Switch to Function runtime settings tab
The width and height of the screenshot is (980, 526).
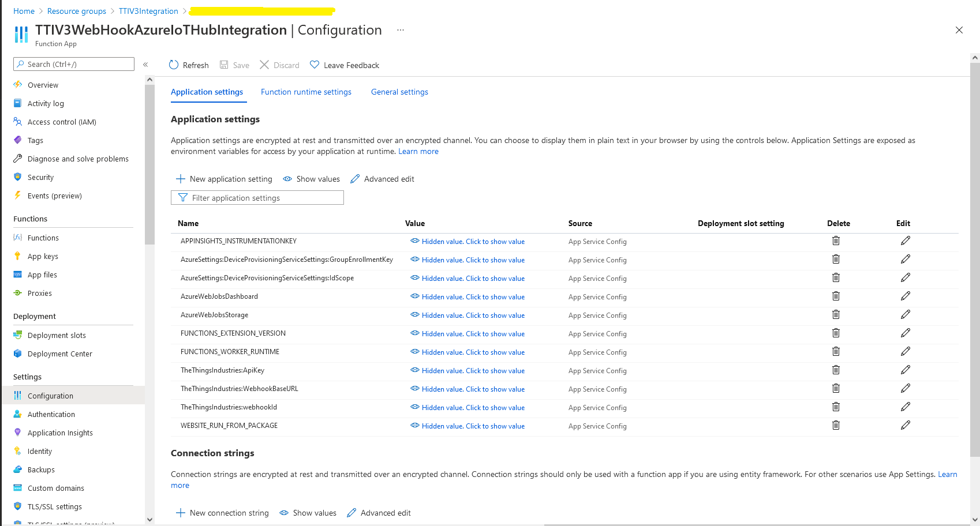(306, 92)
